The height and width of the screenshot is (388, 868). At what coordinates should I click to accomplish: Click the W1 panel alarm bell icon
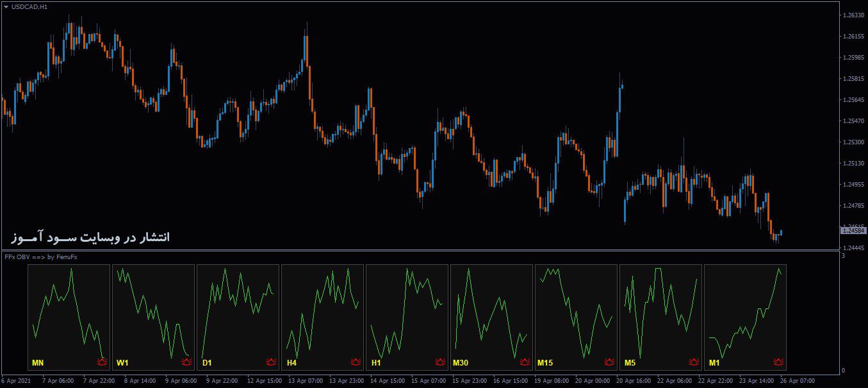coord(186,362)
